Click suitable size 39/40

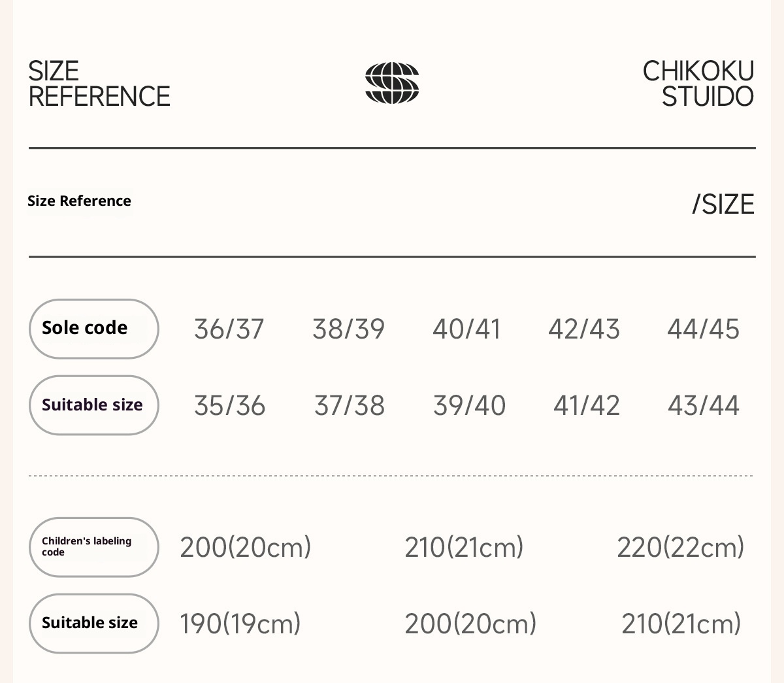coord(469,405)
